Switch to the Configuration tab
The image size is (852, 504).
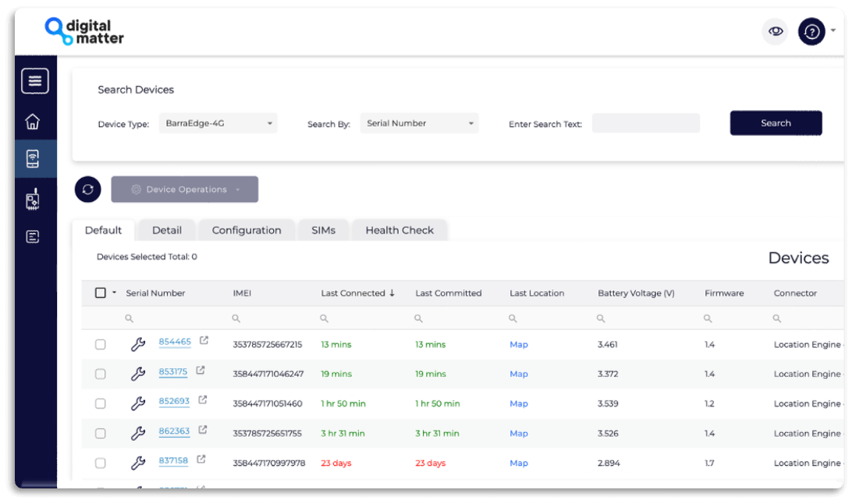tap(247, 230)
